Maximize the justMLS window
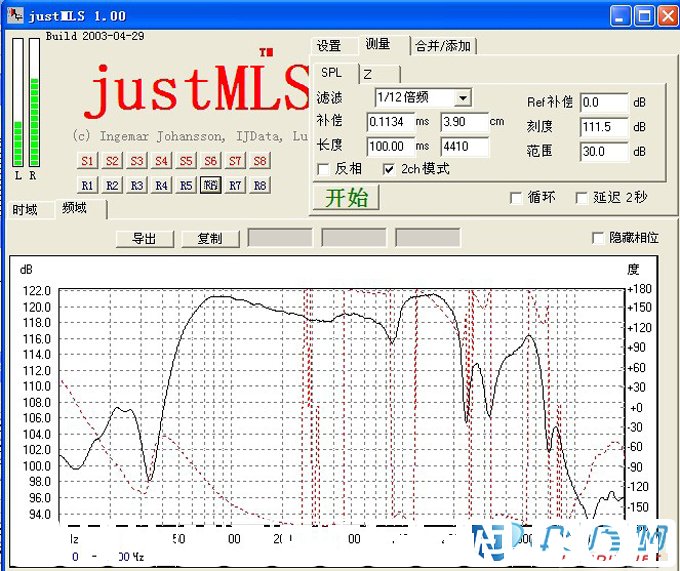The height and width of the screenshot is (571, 680). (644, 16)
